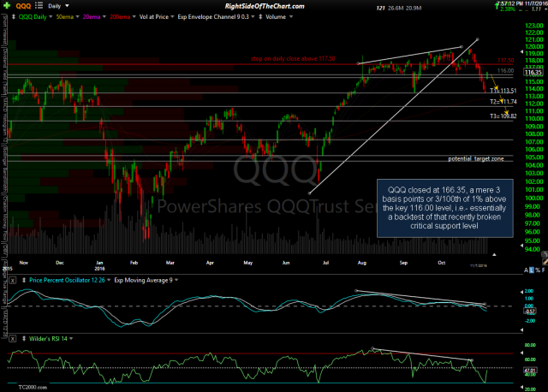
Task: Click the 117.50 red level label
Action: point(505,61)
